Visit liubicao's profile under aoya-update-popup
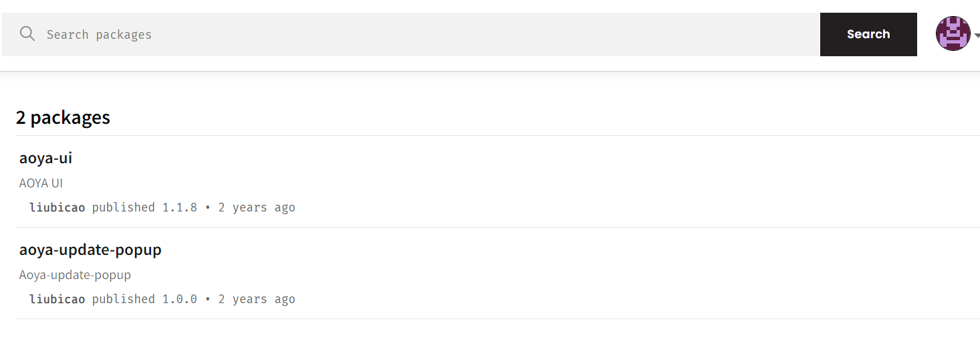The image size is (980, 352). tap(57, 299)
